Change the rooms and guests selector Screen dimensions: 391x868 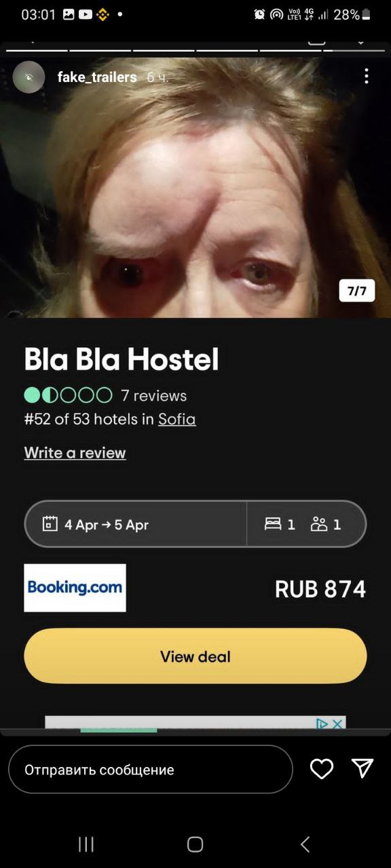click(306, 524)
